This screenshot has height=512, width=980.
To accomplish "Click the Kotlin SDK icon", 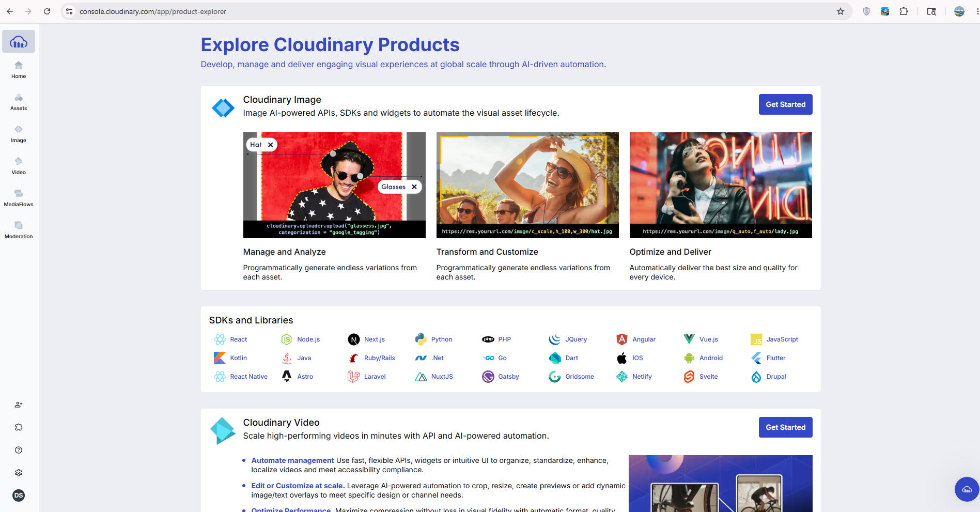I will (220, 358).
